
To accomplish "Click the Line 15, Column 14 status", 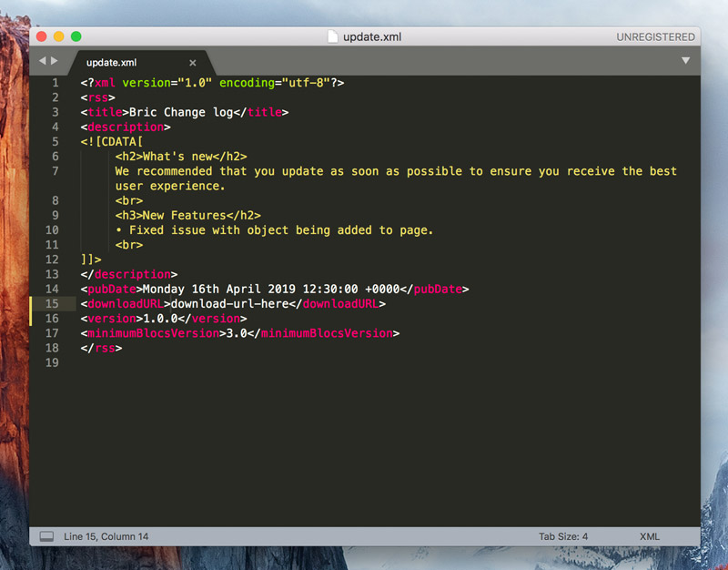I will pyautogui.click(x=106, y=536).
